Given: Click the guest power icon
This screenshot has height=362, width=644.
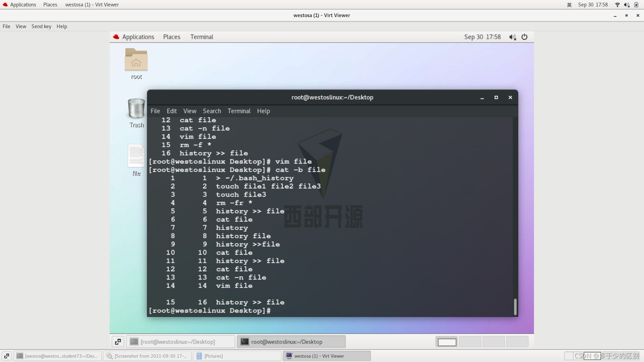Looking at the screenshot, I should [x=524, y=37].
